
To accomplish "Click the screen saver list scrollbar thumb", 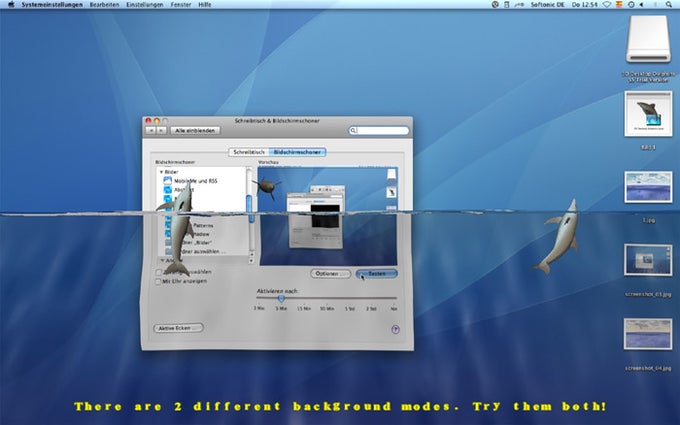I will point(250,208).
